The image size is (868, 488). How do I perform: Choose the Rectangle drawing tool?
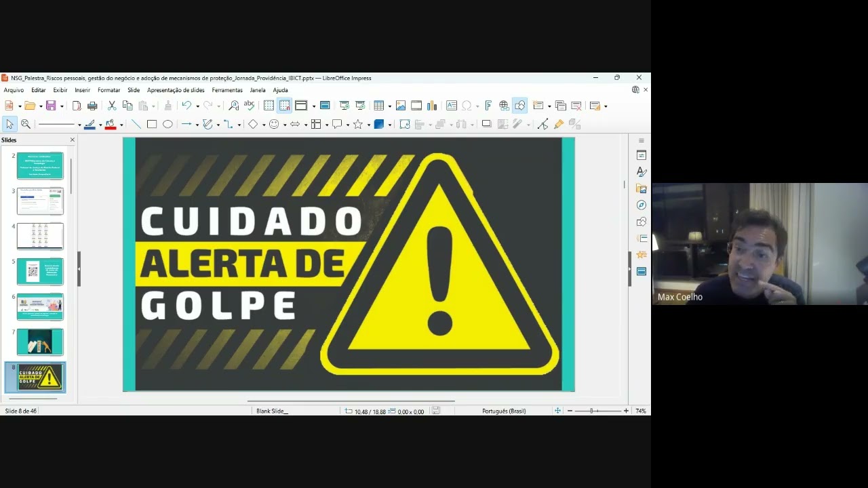coord(152,124)
